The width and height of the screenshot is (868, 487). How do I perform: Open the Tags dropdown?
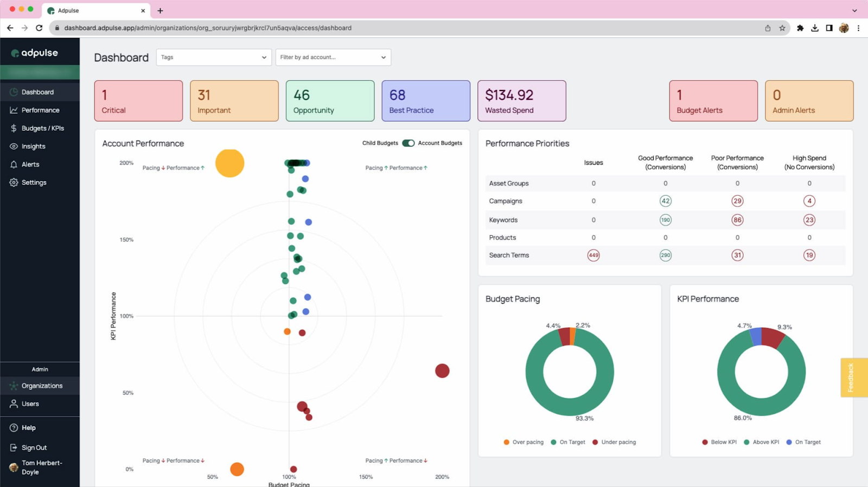pyautogui.click(x=214, y=57)
